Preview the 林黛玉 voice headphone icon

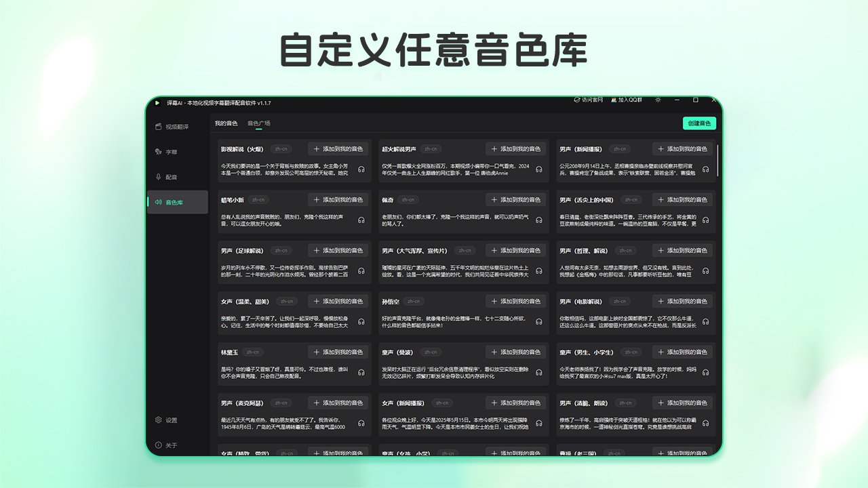(361, 373)
